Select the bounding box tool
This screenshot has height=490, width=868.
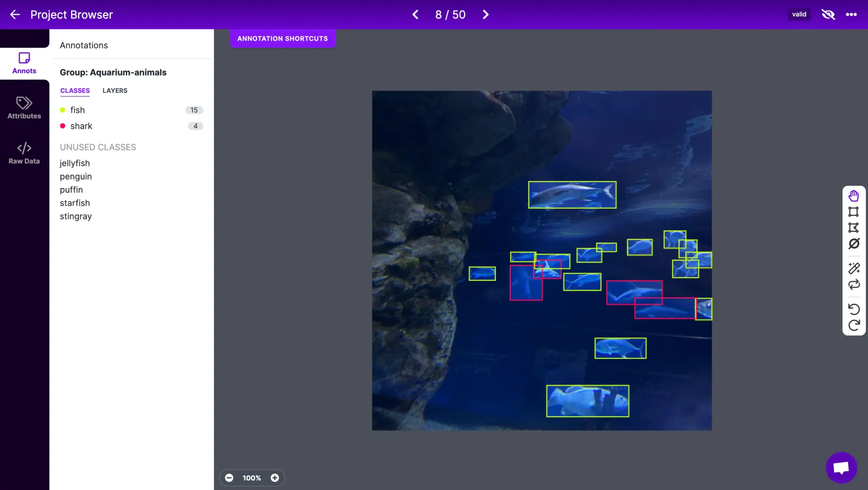(854, 212)
